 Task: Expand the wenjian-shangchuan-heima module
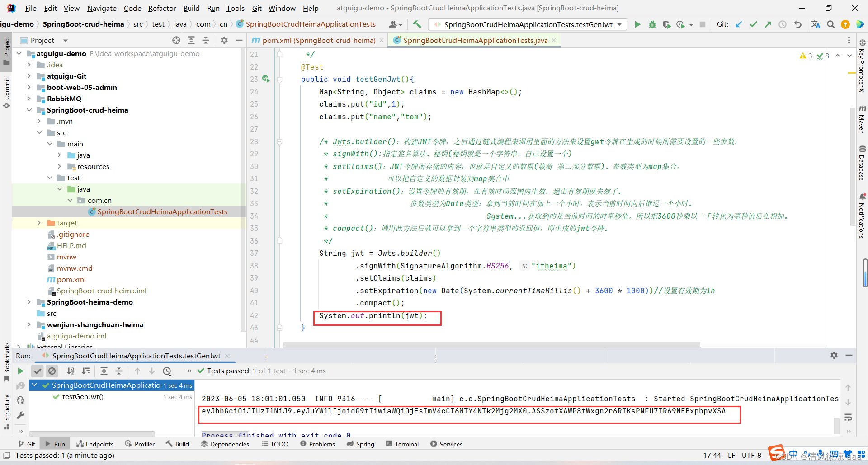coord(29,325)
